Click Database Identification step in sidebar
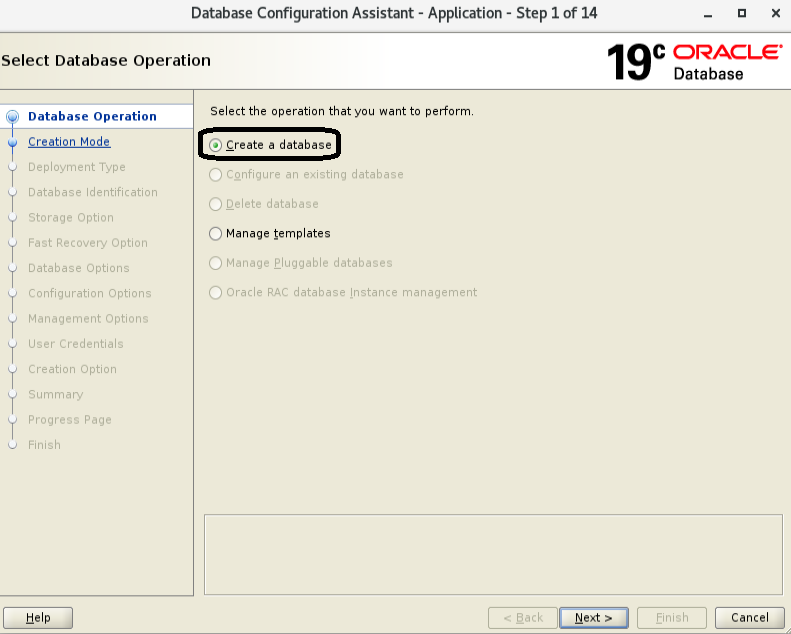Screen dimensions: 791x634 93,192
